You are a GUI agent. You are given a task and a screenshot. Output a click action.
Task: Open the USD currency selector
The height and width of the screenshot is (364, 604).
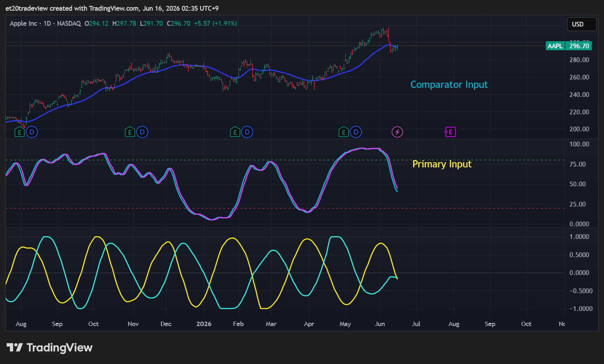click(581, 24)
